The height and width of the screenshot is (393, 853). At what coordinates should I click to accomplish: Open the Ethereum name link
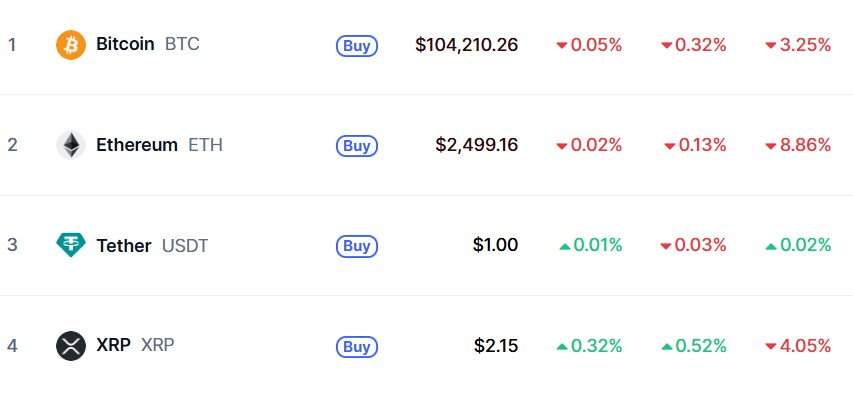click(137, 145)
